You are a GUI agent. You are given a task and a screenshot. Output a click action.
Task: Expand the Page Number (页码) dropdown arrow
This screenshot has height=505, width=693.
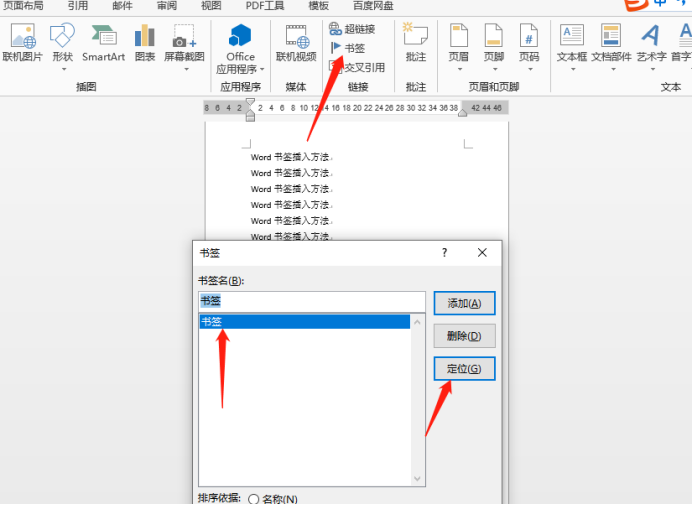[x=530, y=69]
